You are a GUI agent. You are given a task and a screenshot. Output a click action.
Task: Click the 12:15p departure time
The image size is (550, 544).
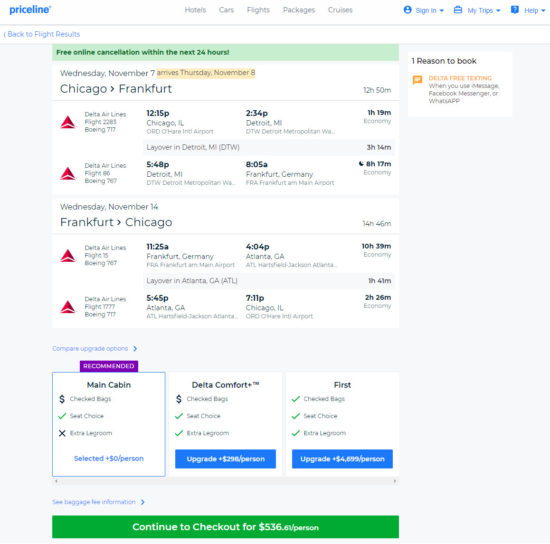tap(158, 113)
